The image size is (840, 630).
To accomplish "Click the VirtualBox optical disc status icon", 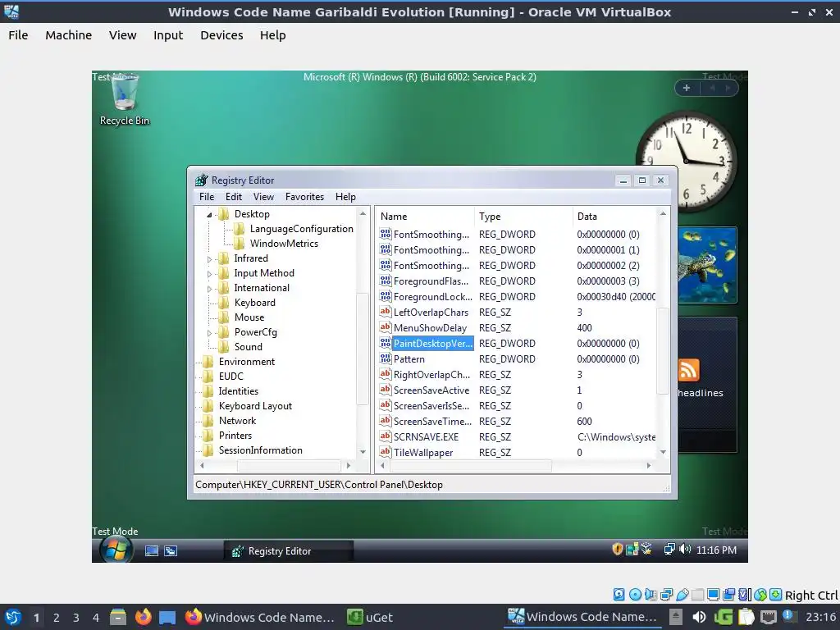I will pos(636,595).
